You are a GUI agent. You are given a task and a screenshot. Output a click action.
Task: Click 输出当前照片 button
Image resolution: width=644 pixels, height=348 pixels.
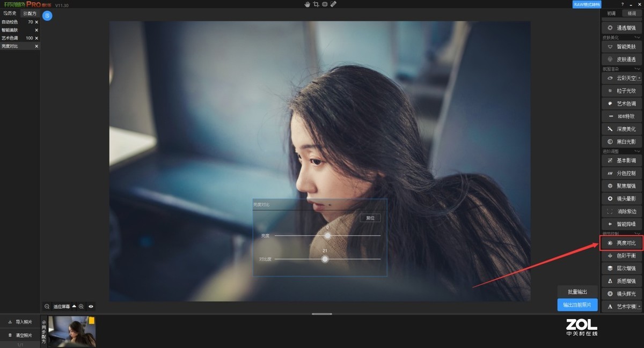577,305
